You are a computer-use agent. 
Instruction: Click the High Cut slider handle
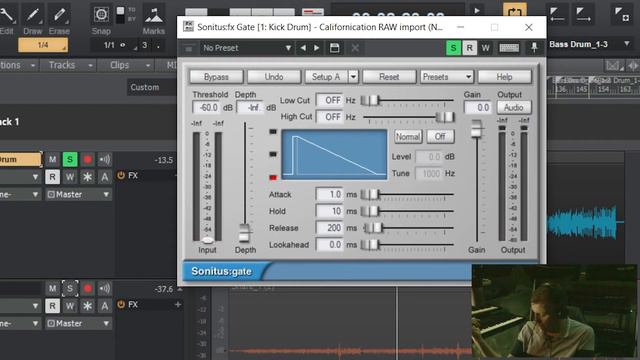445,117
